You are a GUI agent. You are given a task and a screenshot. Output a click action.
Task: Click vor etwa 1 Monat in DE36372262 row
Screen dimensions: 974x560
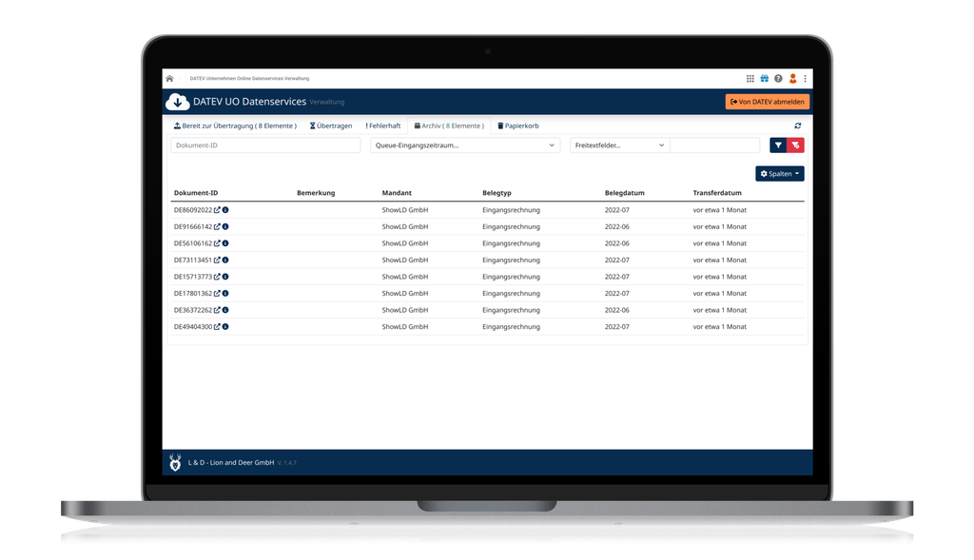pos(720,310)
